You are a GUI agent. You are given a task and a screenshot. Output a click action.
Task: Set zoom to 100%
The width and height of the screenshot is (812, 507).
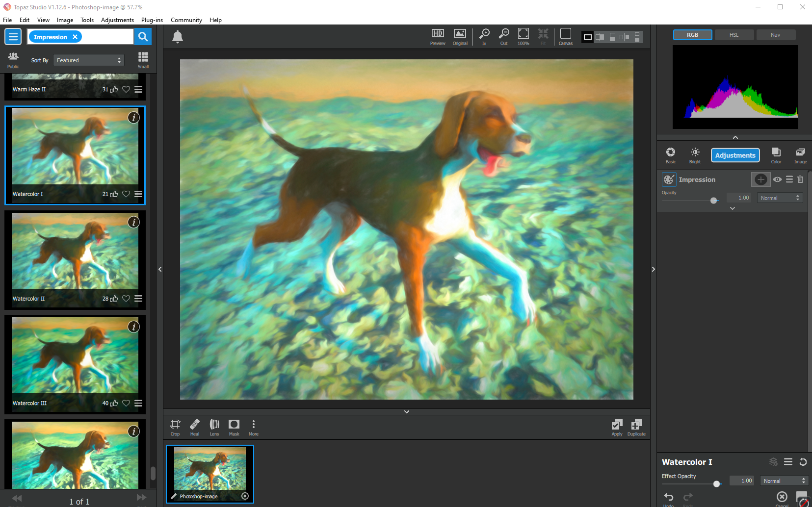[524, 37]
